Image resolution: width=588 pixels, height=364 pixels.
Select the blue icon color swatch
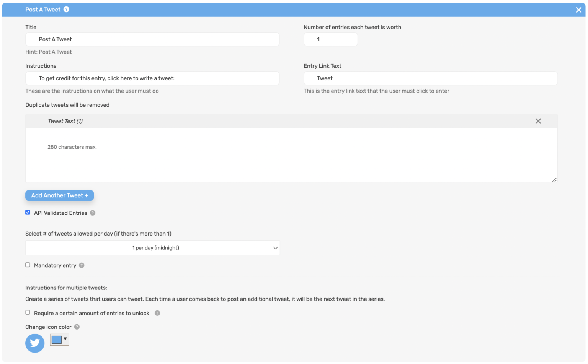[57, 340]
